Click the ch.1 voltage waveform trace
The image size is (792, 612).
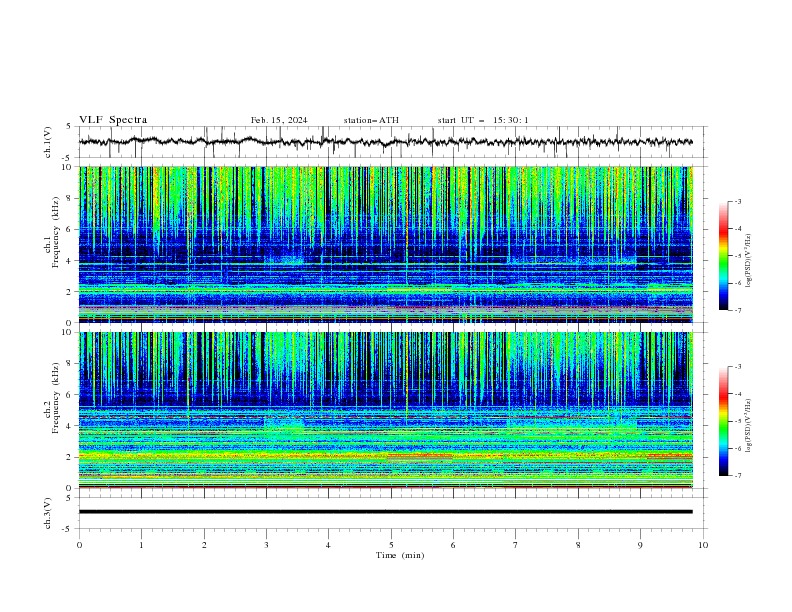click(x=386, y=142)
